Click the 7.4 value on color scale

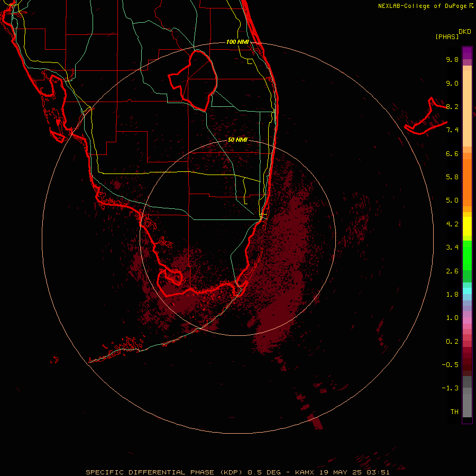tap(452, 130)
